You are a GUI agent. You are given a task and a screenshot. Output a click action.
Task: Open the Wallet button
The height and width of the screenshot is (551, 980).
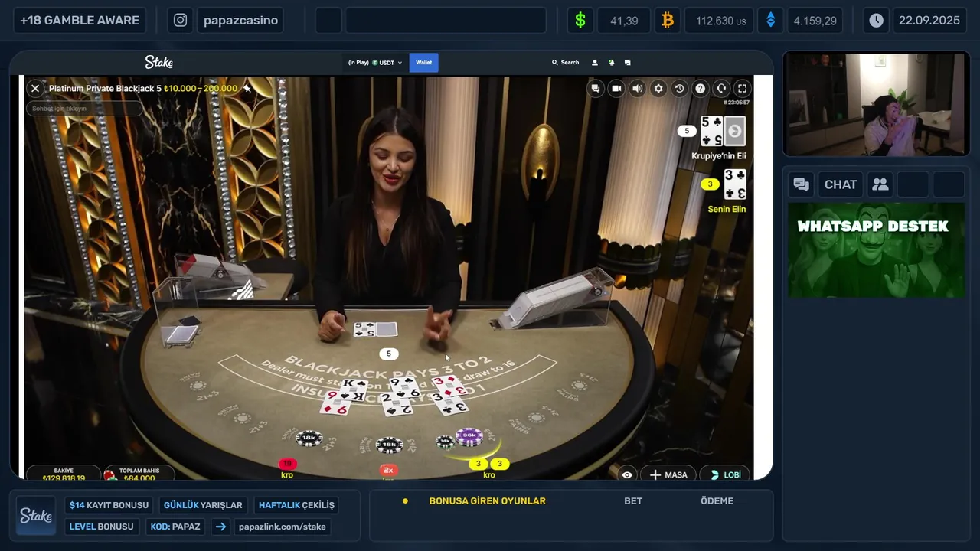click(424, 63)
